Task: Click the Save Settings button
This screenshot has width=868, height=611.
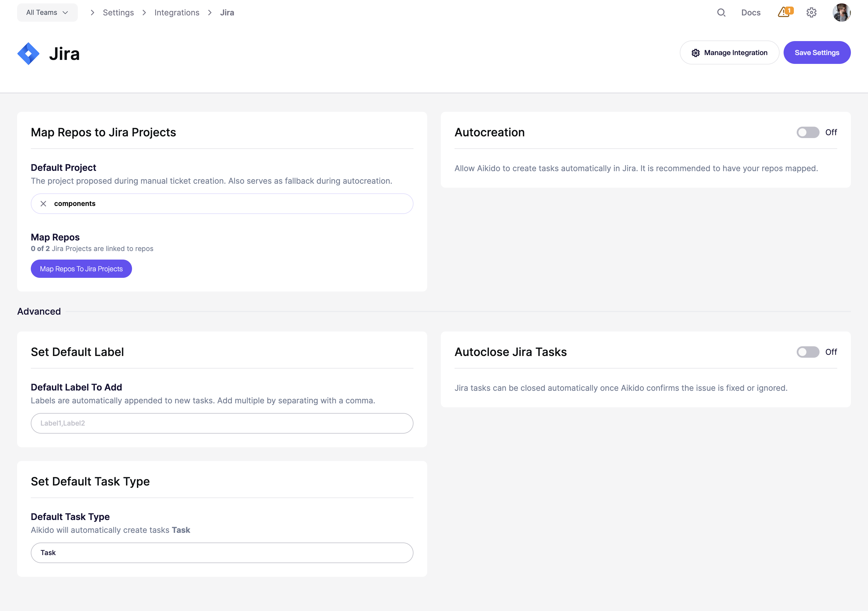Action: (817, 52)
